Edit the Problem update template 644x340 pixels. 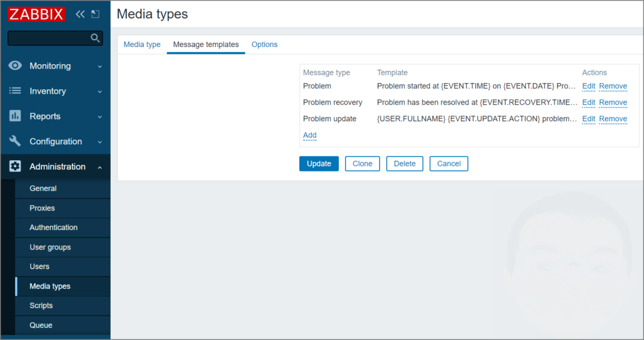coord(589,119)
